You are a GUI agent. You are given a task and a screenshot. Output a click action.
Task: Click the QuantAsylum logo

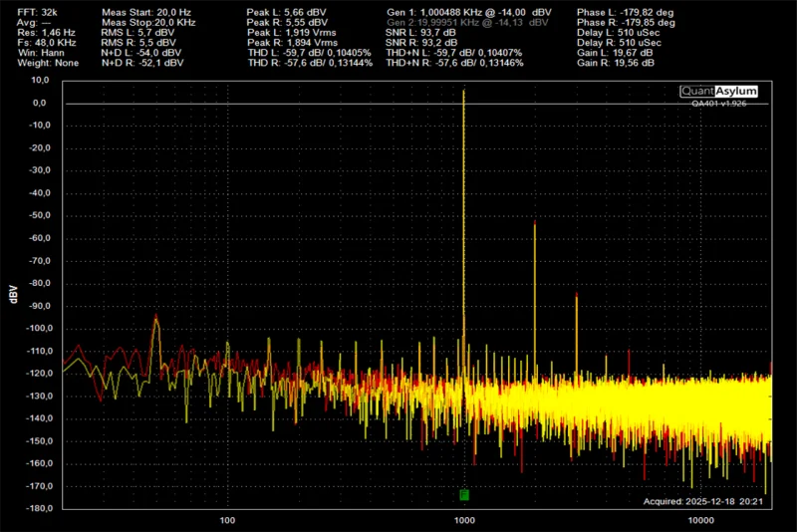pyautogui.click(x=718, y=92)
